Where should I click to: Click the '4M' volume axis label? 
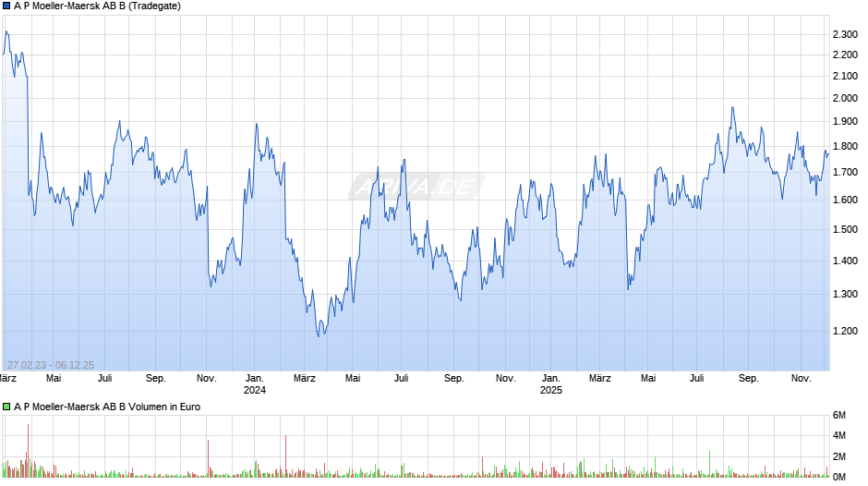coord(839,435)
